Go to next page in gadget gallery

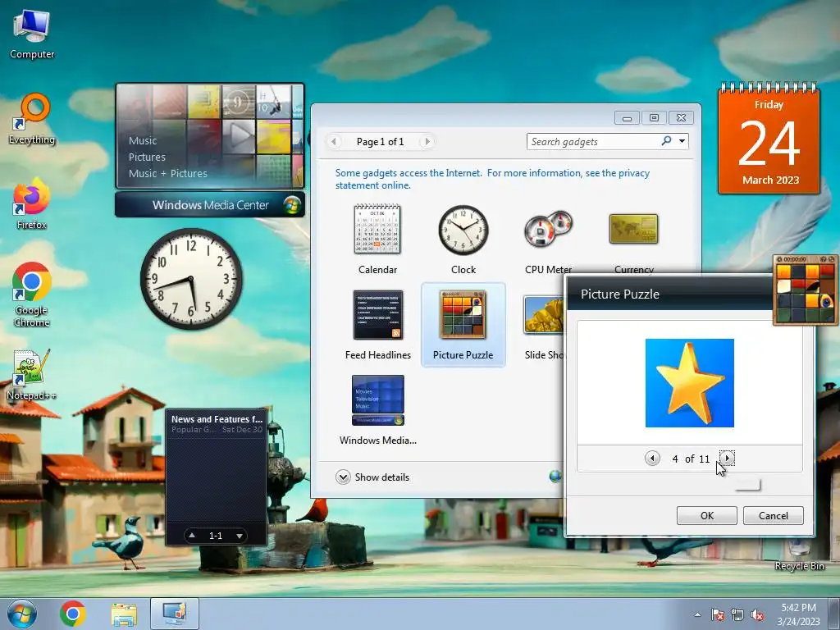427,141
